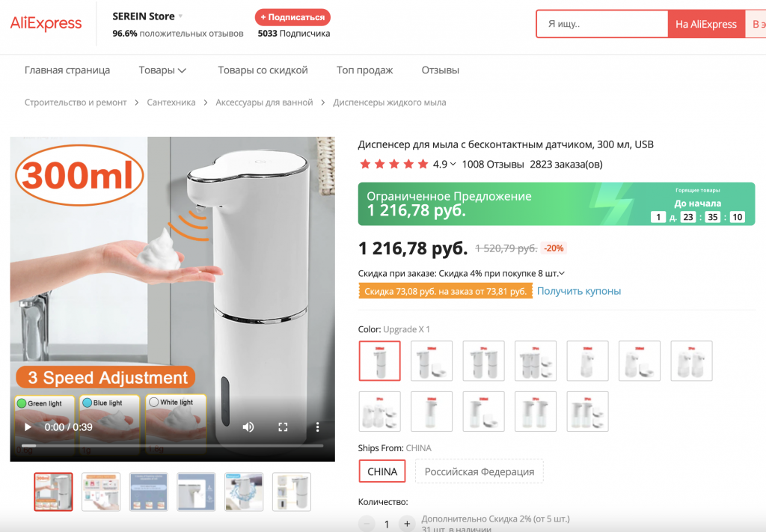Expand the Товары dropdown menu
This screenshot has width=766, height=532.
point(162,70)
